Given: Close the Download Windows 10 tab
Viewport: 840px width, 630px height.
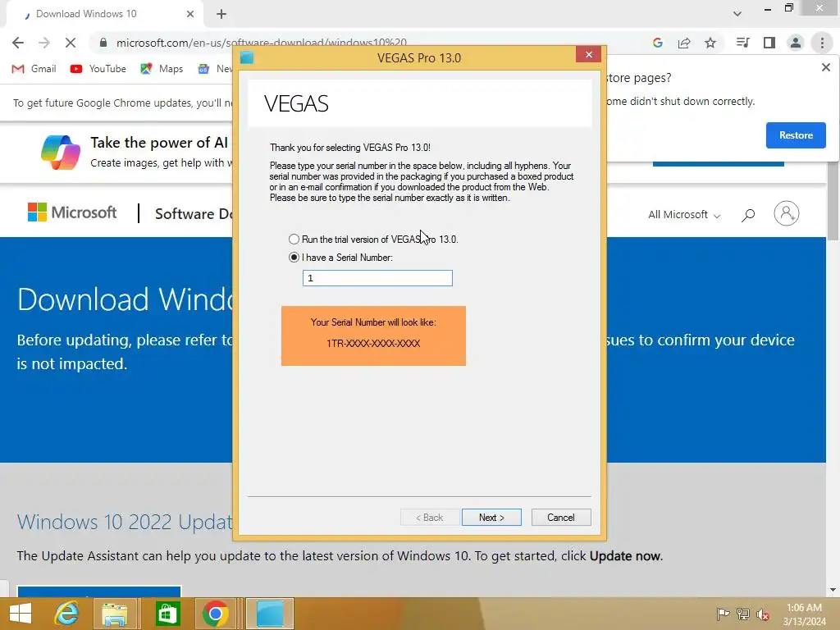Looking at the screenshot, I should click(x=189, y=14).
